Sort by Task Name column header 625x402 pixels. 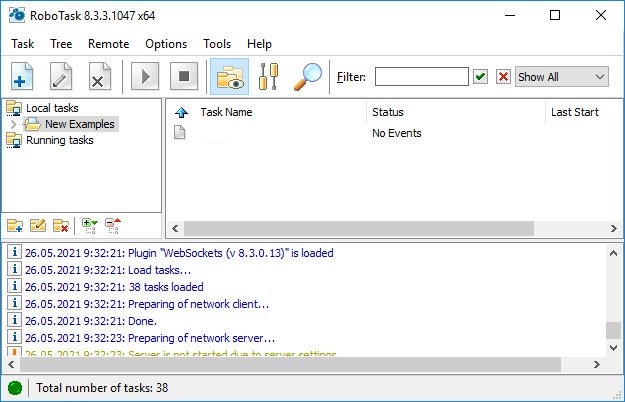pos(226,112)
